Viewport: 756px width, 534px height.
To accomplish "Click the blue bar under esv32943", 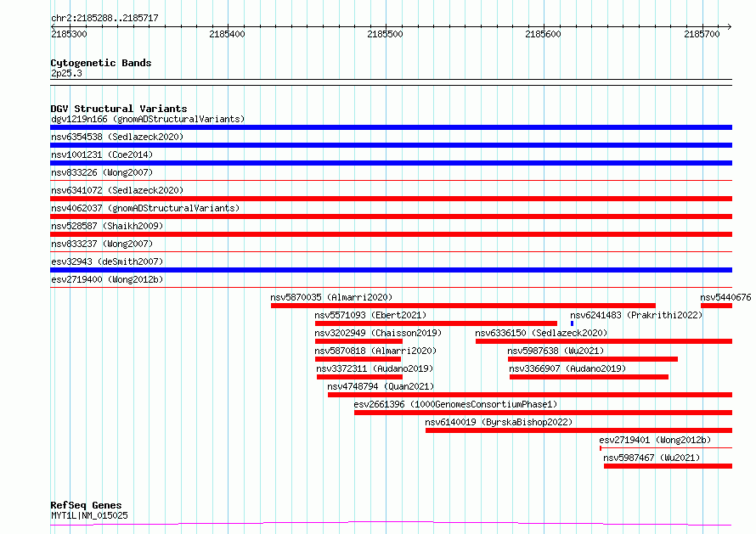I will pyautogui.click(x=391, y=270).
